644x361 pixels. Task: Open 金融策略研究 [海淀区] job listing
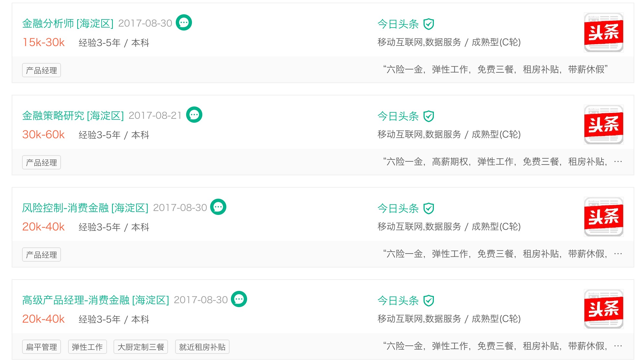pos(73,116)
